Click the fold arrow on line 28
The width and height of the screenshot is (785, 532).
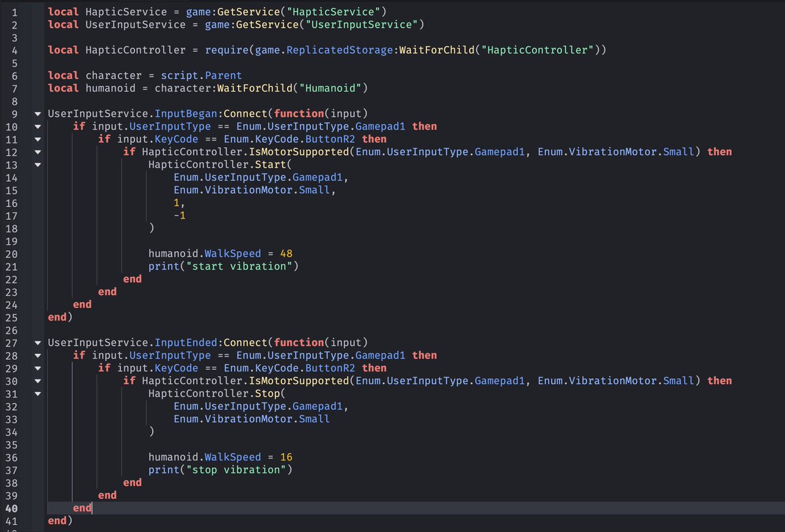37,355
